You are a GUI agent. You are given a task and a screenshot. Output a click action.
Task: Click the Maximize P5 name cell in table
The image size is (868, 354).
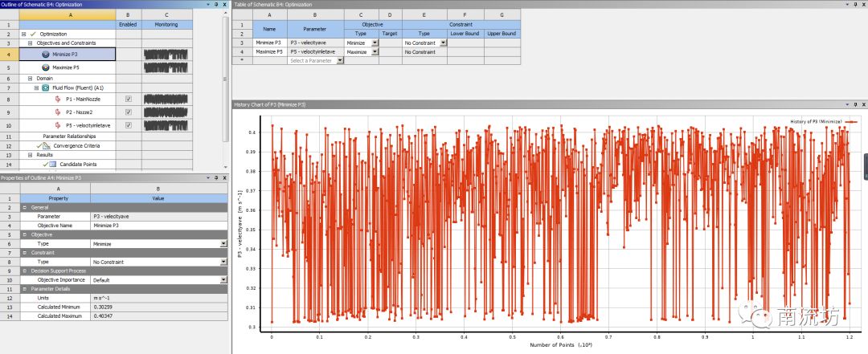[269, 52]
